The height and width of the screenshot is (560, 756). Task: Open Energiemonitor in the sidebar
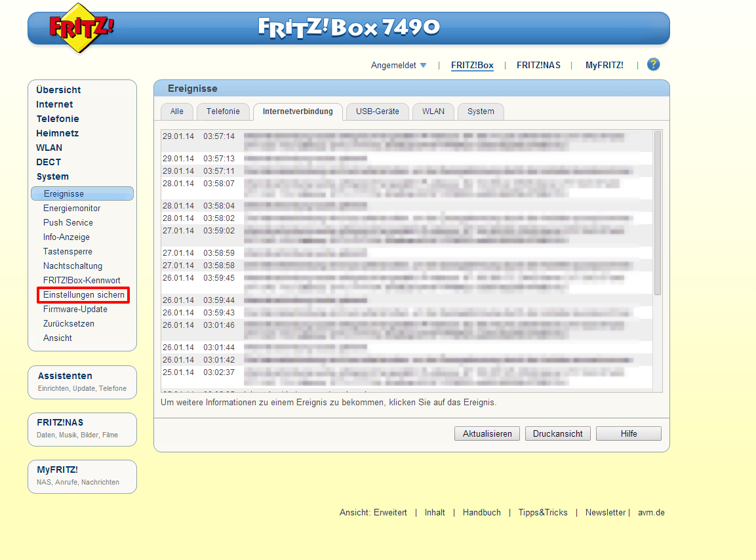point(72,208)
